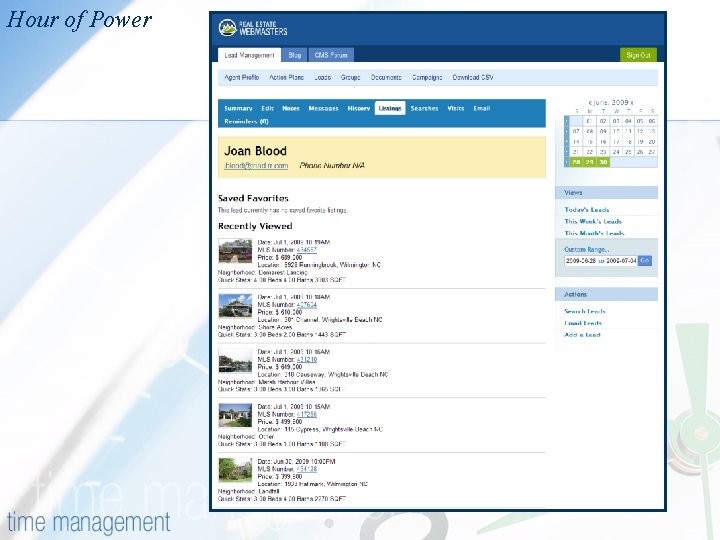Click the MLS number for the Hallmark listing
The width and height of the screenshot is (720, 540).
tap(306, 469)
